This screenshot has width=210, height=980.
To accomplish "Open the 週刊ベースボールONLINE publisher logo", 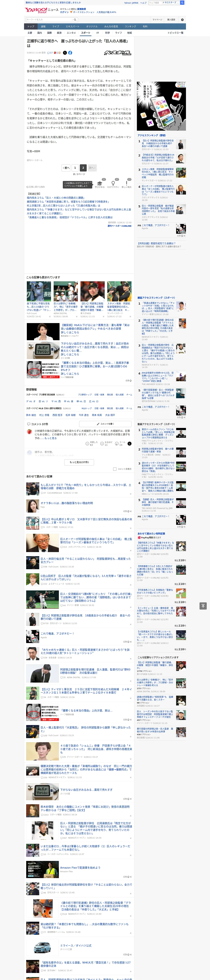I will pyautogui.click(x=118, y=53).
